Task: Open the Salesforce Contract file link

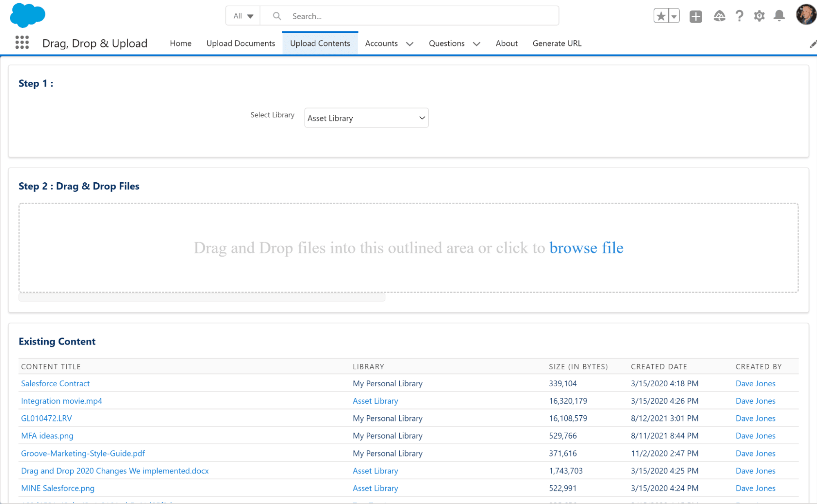Action: click(x=55, y=383)
